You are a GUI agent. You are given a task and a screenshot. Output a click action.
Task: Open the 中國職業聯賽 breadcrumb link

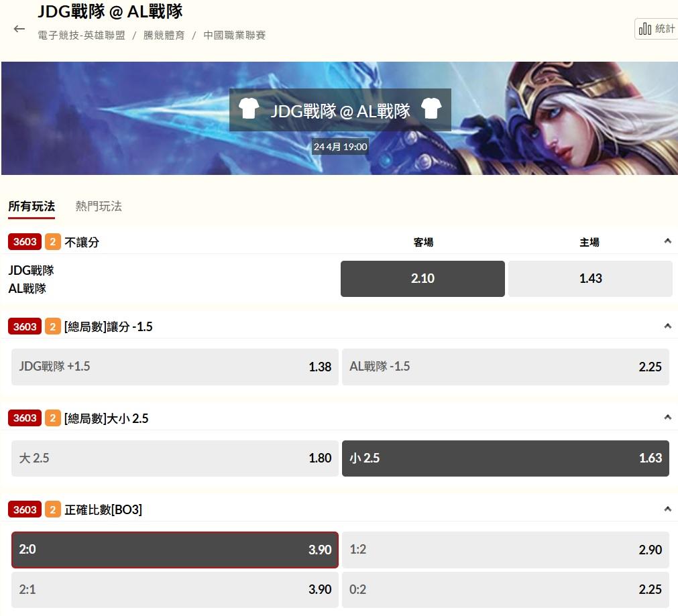coord(234,36)
